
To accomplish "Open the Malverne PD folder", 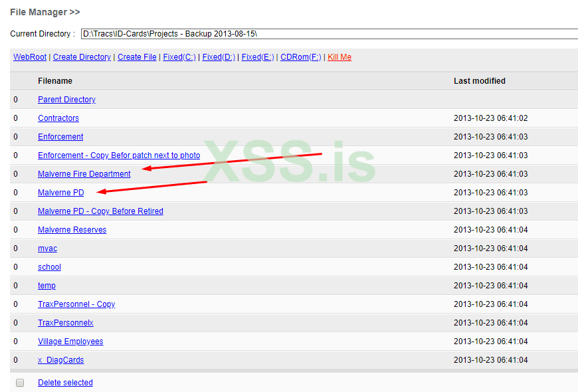I will pos(61,193).
